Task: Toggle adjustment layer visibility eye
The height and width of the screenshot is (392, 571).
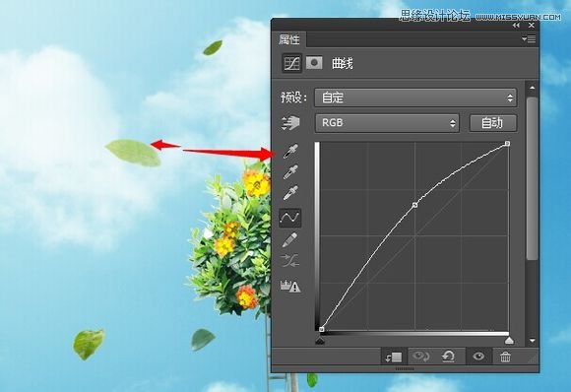Action: [478, 357]
